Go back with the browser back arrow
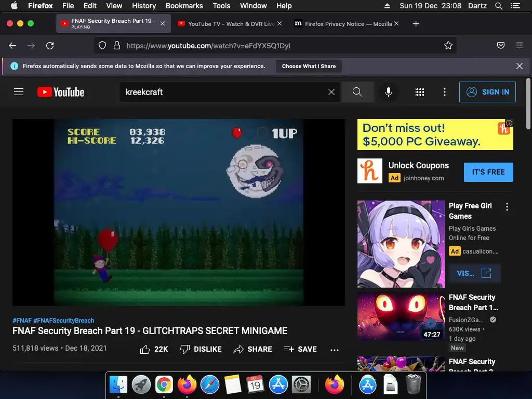The height and width of the screenshot is (399, 532). tap(12, 46)
